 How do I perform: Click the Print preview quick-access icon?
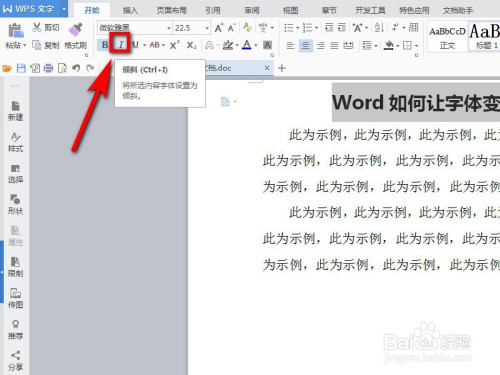(x=62, y=69)
